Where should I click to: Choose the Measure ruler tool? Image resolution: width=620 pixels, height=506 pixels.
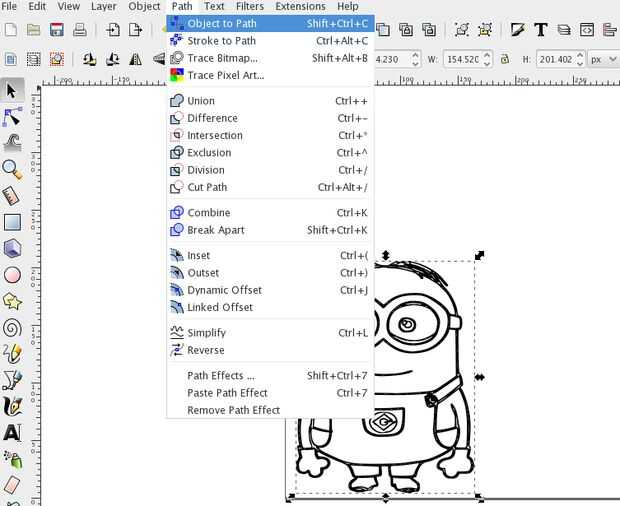coord(12,196)
